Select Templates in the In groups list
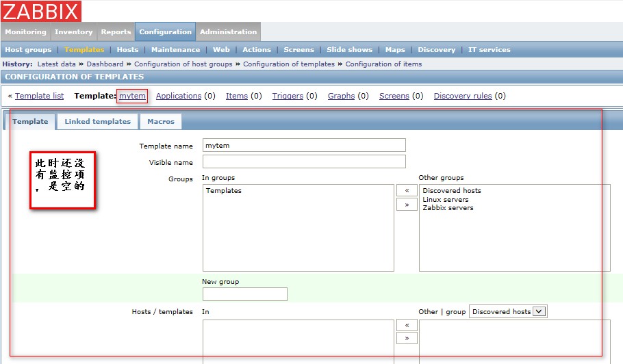This screenshot has width=623, height=364. click(224, 190)
